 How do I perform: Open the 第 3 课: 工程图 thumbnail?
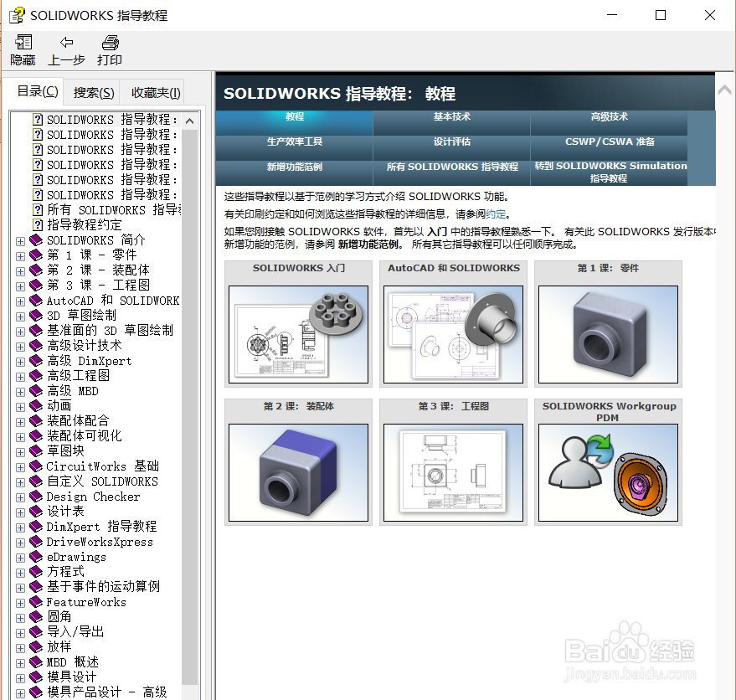click(454, 472)
